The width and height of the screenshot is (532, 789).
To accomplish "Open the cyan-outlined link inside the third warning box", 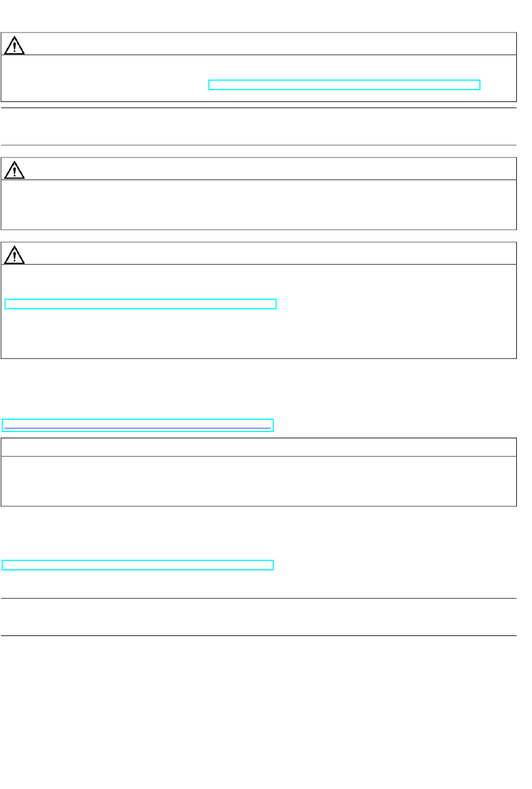I will [x=141, y=304].
